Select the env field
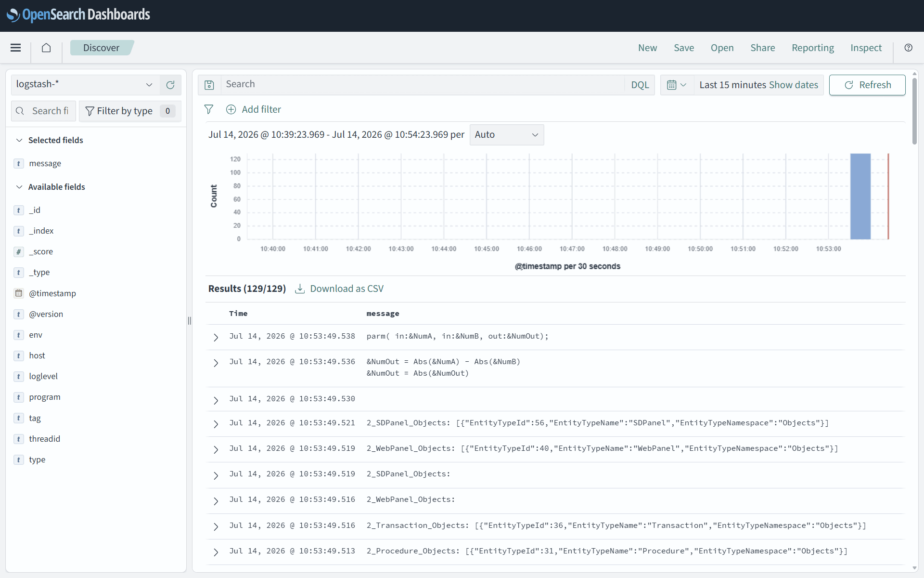 (x=36, y=335)
